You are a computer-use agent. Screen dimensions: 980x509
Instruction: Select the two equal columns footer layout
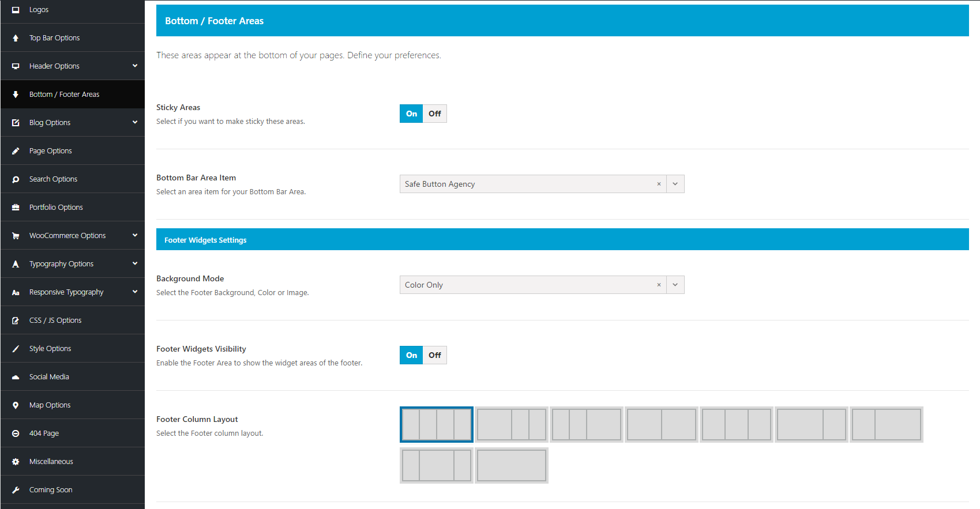pyautogui.click(x=662, y=425)
